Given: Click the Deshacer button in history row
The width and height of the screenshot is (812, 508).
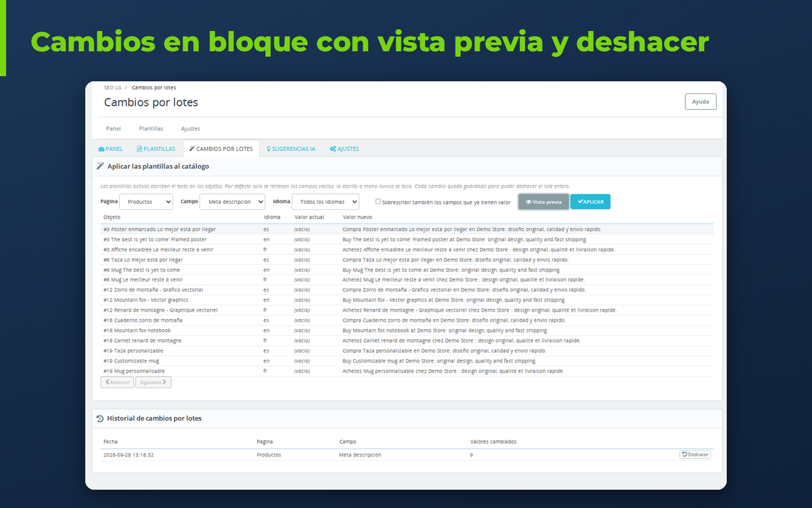Looking at the screenshot, I should pyautogui.click(x=695, y=454).
